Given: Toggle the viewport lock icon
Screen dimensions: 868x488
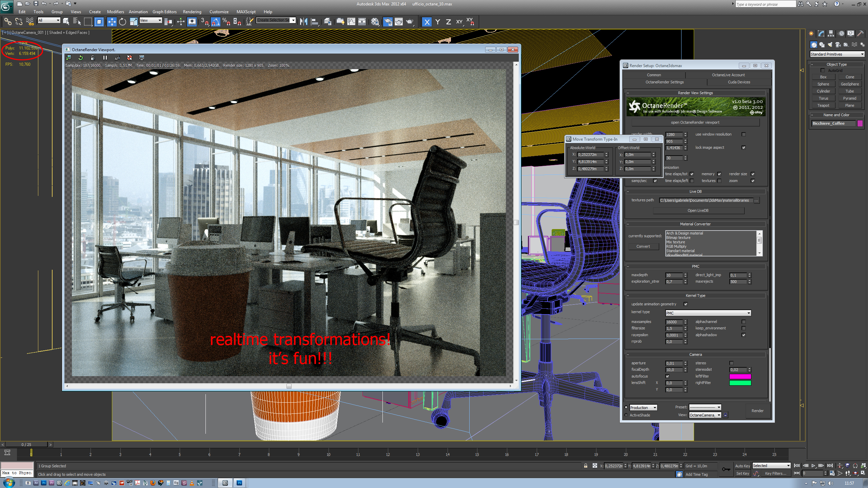Looking at the screenshot, I should pyautogui.click(x=93, y=58).
